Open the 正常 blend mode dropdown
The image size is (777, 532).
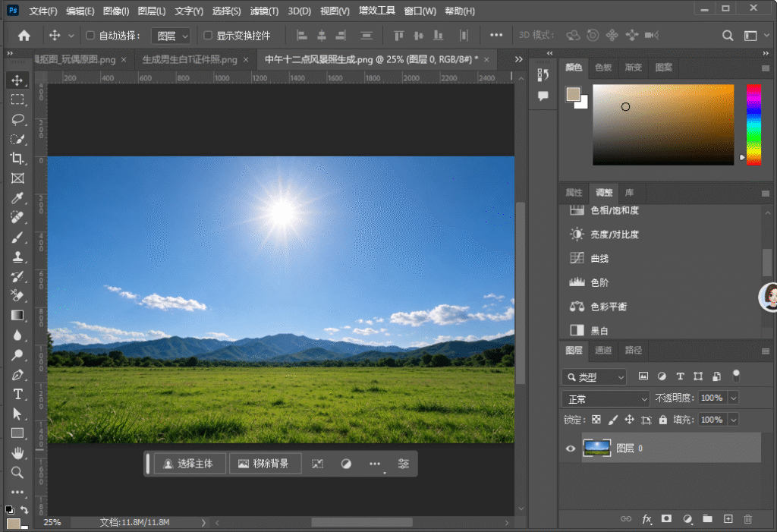[x=606, y=398]
